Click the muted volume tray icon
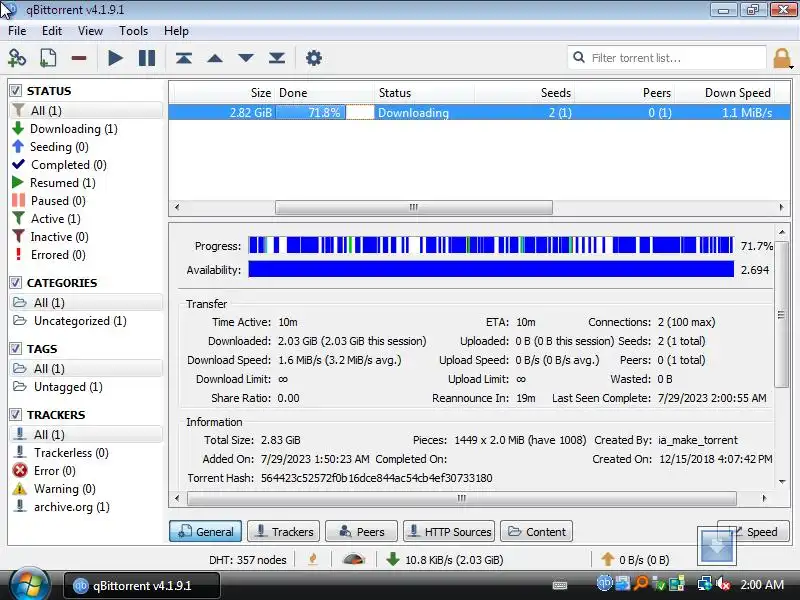Image resolution: width=800 pixels, height=600 pixels. [x=723, y=583]
